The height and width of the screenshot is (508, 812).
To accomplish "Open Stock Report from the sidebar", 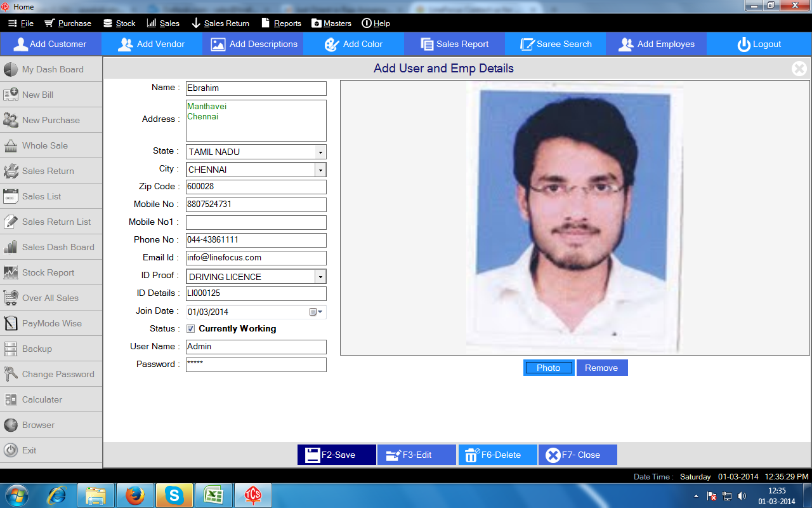I will tap(48, 272).
